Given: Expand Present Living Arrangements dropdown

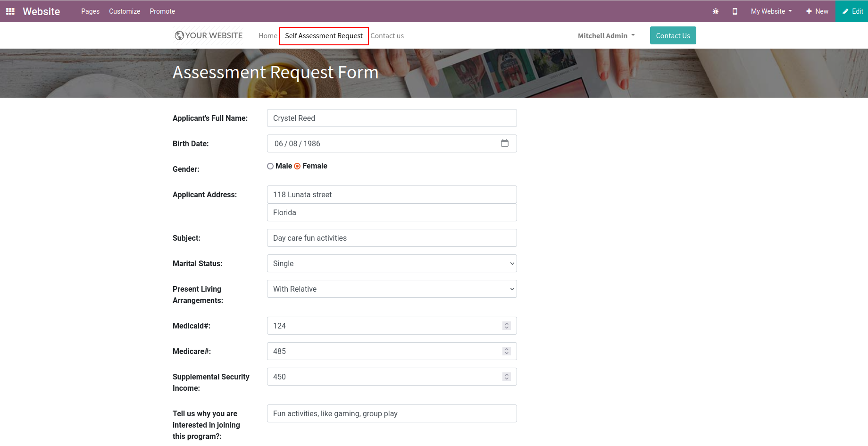Looking at the screenshot, I should click(392, 289).
